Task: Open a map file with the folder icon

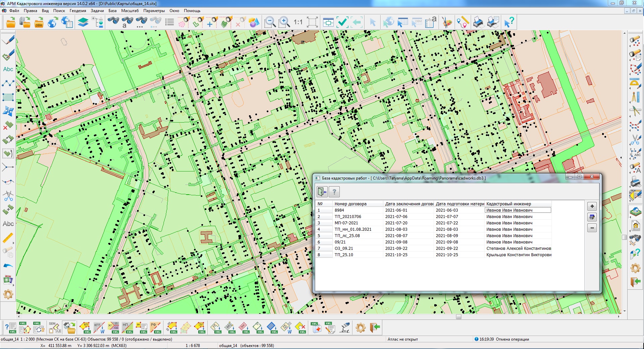Action: pos(11,22)
